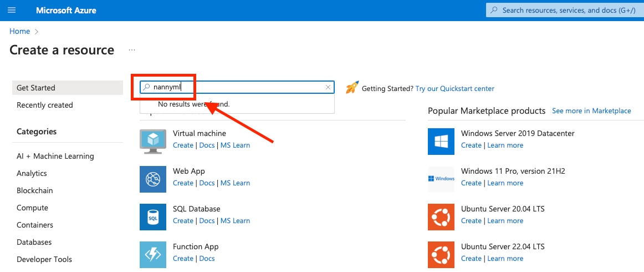Image resolution: width=644 pixels, height=272 pixels.
Task: Click the Windows 11 Pro icon
Action: pos(441,179)
